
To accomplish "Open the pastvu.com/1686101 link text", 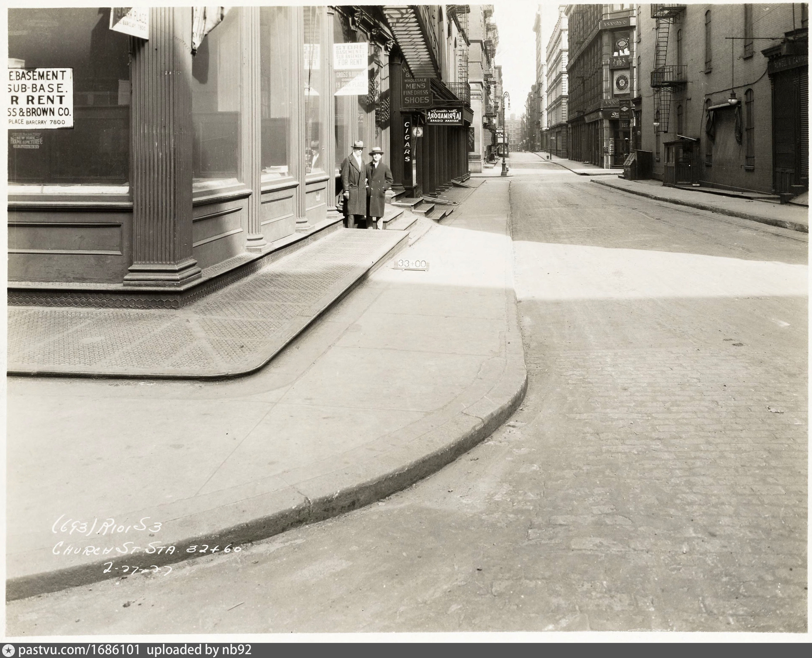I will [x=79, y=650].
